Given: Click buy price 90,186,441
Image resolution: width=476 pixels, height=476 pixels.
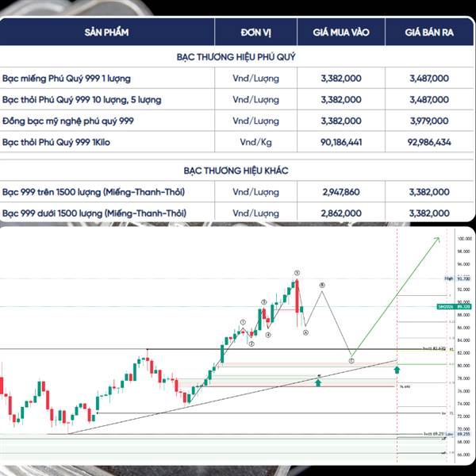Looking at the screenshot, I should (x=341, y=142).
